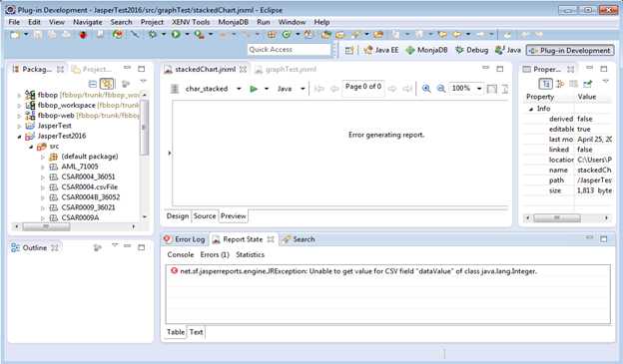Zoom out on the report preview
Image resolution: width=623 pixels, height=364 pixels.
440,89
